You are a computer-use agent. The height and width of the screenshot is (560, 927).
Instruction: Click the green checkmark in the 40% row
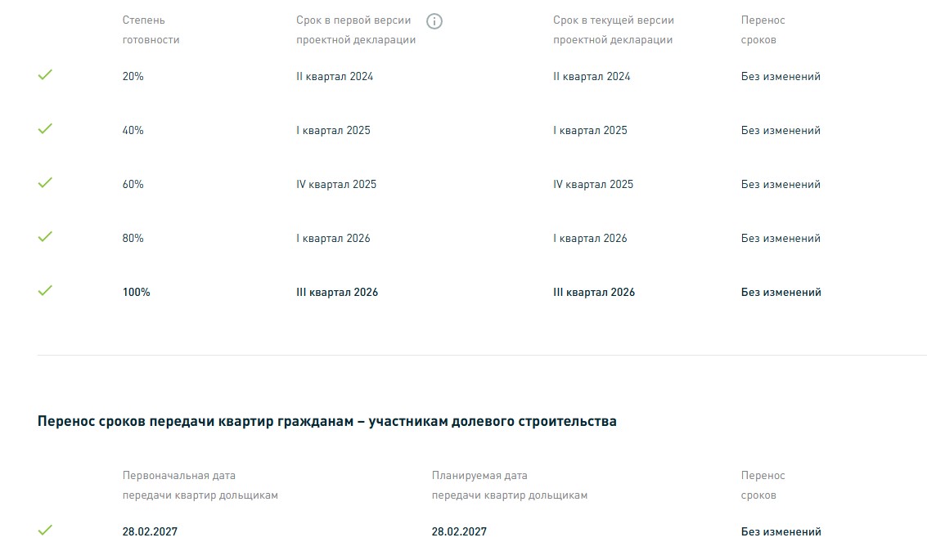click(x=45, y=129)
